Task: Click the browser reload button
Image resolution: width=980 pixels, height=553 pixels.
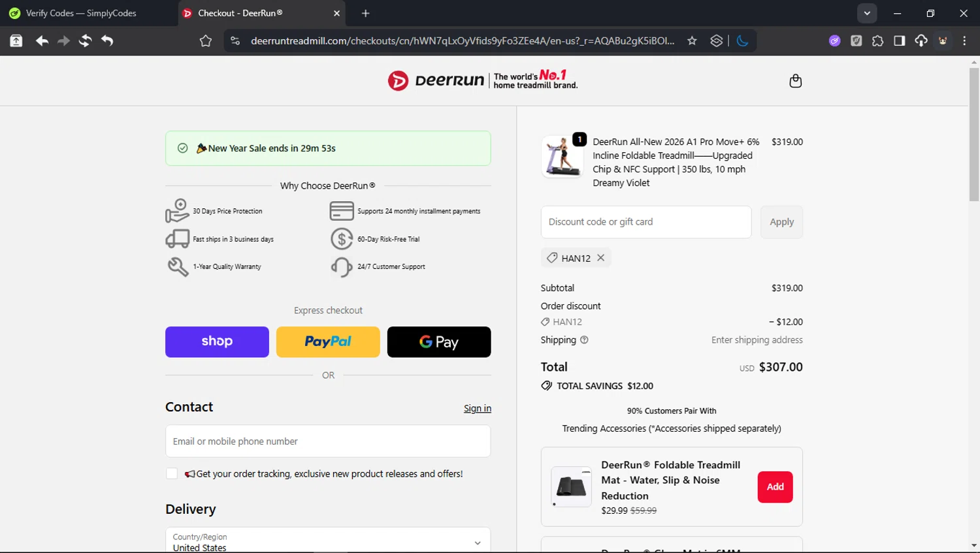Action: tap(85, 40)
